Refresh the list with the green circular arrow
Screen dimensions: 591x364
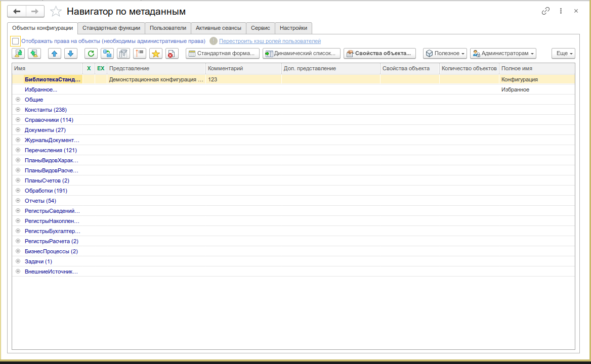point(91,54)
